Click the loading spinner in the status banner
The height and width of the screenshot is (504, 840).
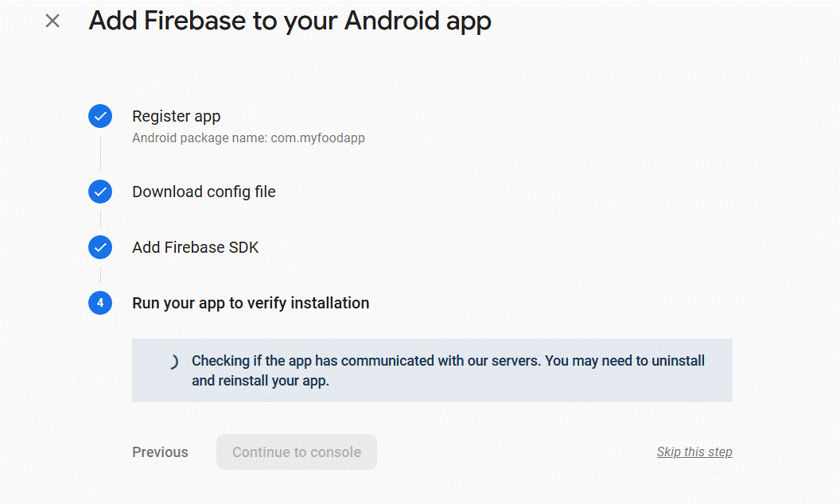(176, 361)
